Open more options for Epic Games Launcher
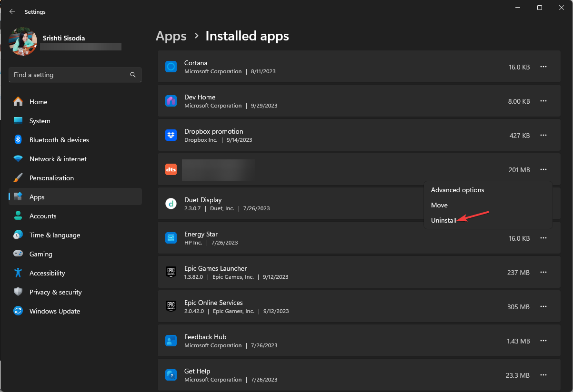573x392 pixels. pos(543,273)
